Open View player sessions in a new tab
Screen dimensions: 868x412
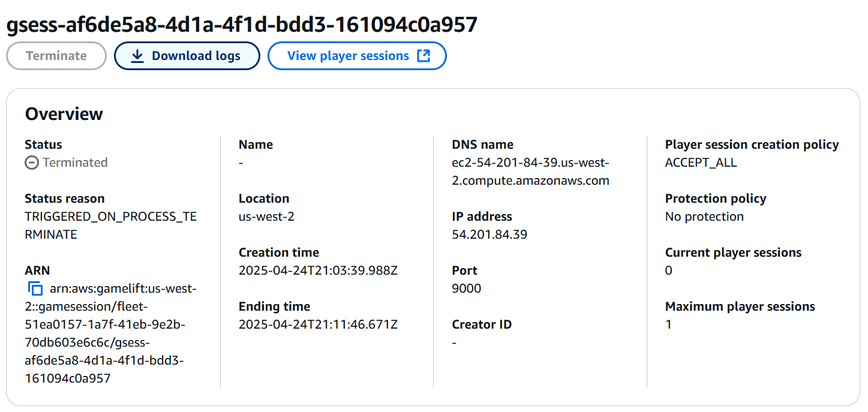coord(356,55)
